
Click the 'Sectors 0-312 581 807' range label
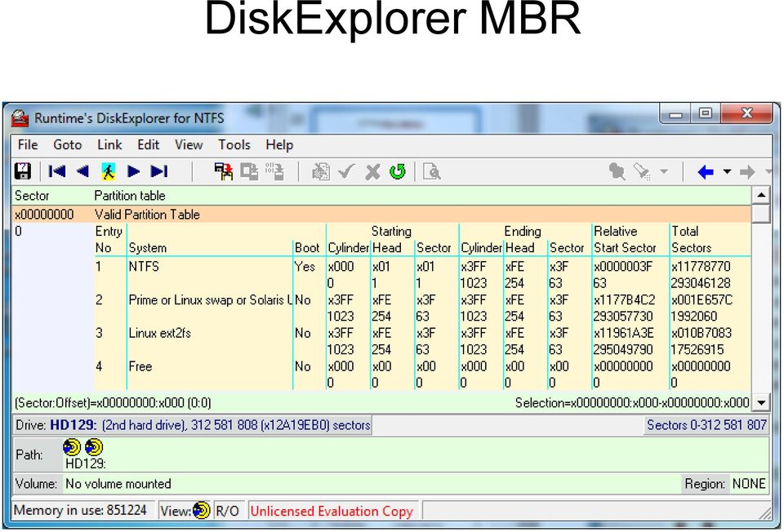tap(706, 425)
